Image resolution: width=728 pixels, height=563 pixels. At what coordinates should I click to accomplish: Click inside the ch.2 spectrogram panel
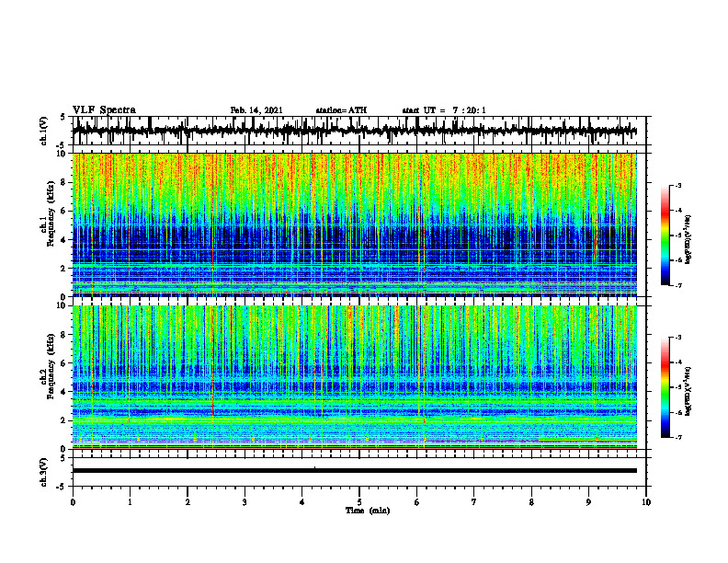[x=354, y=377]
